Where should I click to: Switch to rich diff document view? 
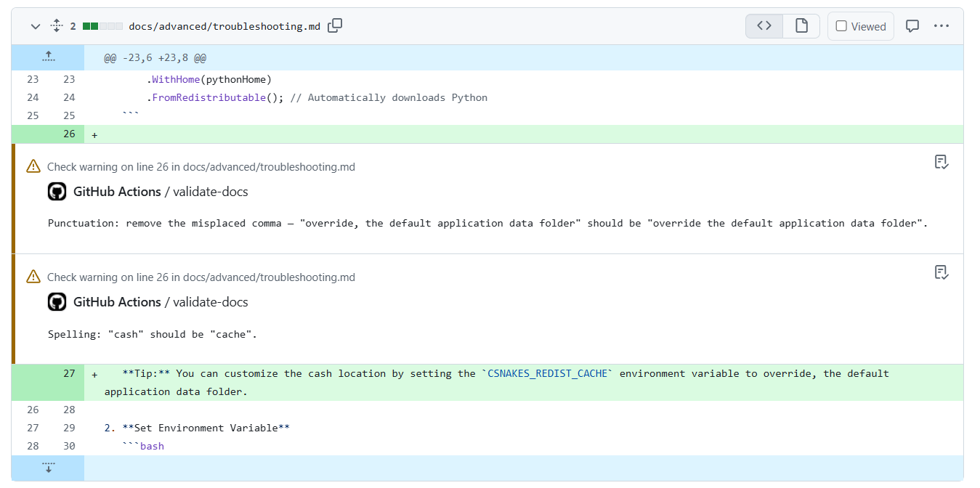pyautogui.click(x=801, y=26)
